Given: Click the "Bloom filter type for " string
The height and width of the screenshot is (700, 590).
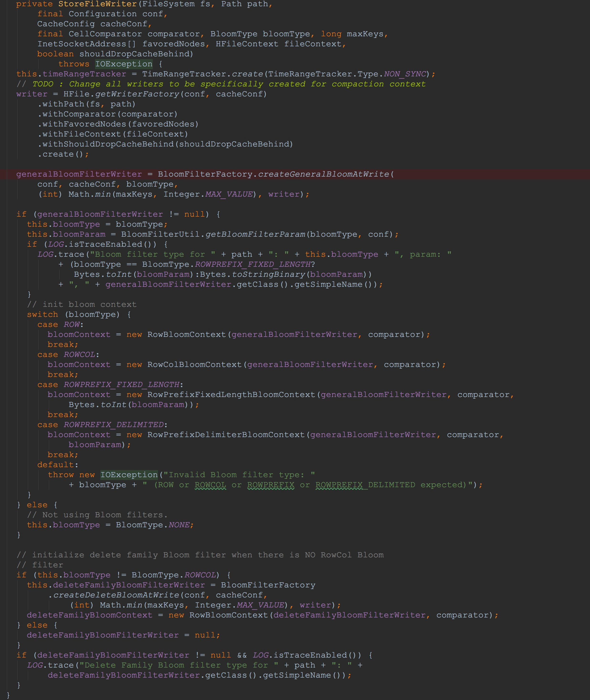Looking at the screenshot, I should tap(153, 254).
